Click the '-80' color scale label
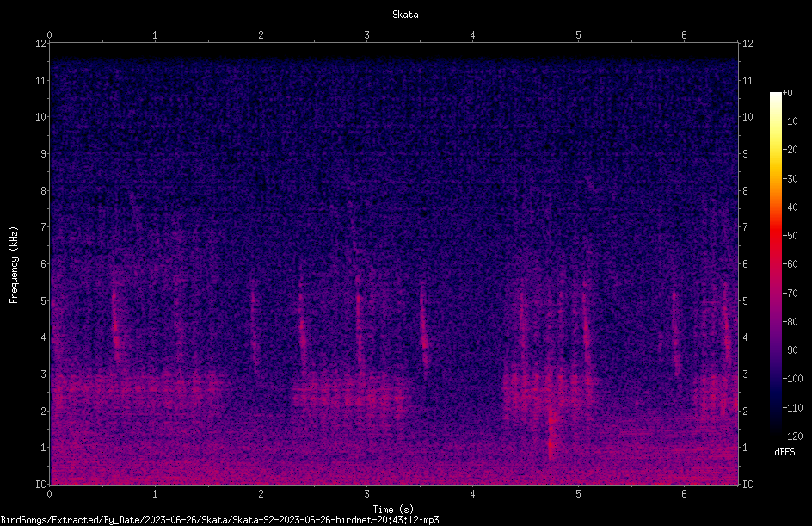The image size is (812, 526). coord(790,322)
